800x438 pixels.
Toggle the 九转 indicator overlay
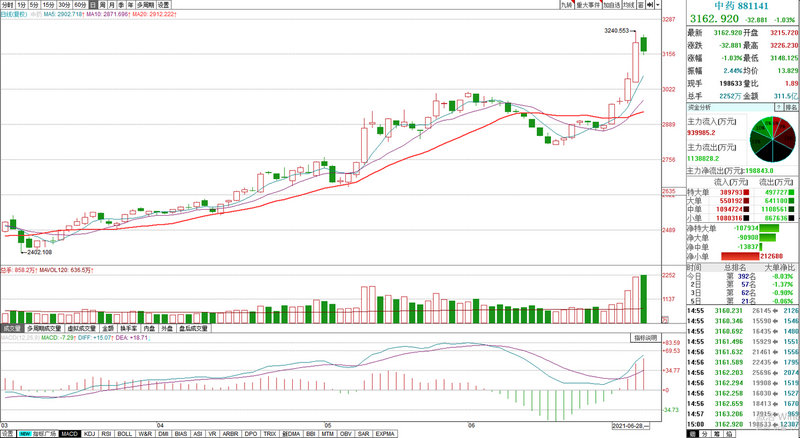565,5
